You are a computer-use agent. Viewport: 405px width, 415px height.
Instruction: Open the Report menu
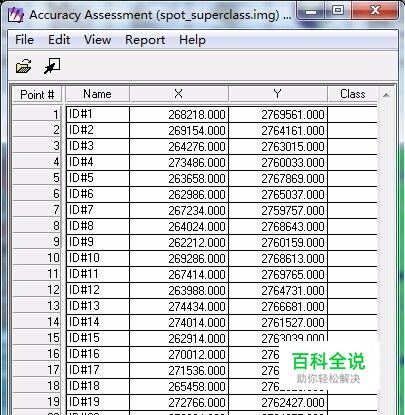(145, 40)
